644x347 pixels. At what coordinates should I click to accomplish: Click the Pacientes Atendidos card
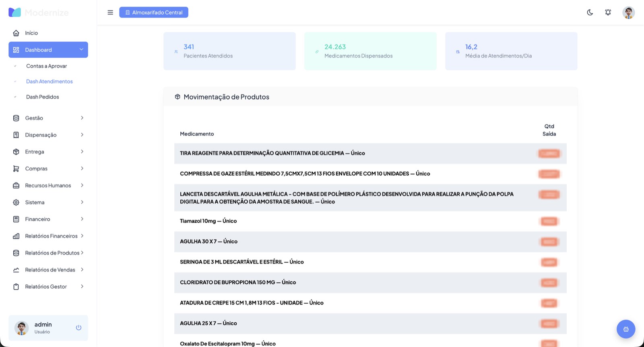[x=229, y=51]
